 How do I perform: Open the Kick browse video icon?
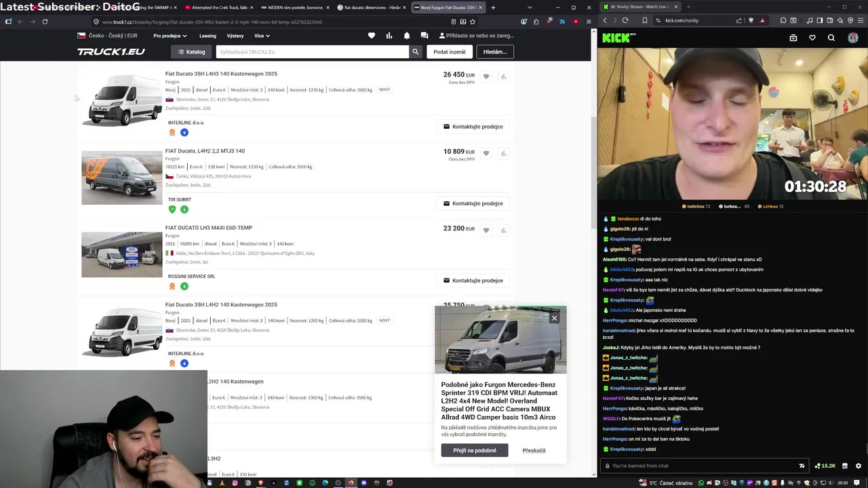793,38
